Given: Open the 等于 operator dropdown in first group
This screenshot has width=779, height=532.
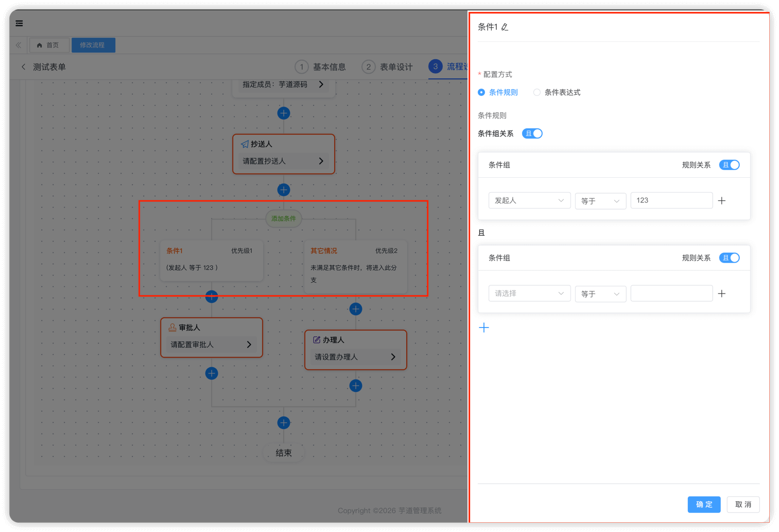Looking at the screenshot, I should pyautogui.click(x=600, y=201).
